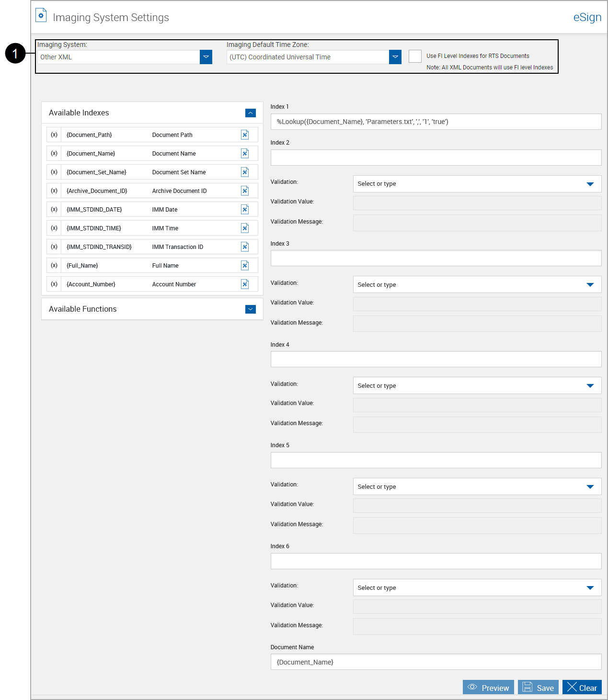This screenshot has width=608, height=700.
Task: Collapse the Available Indexes panel
Action: 250,113
